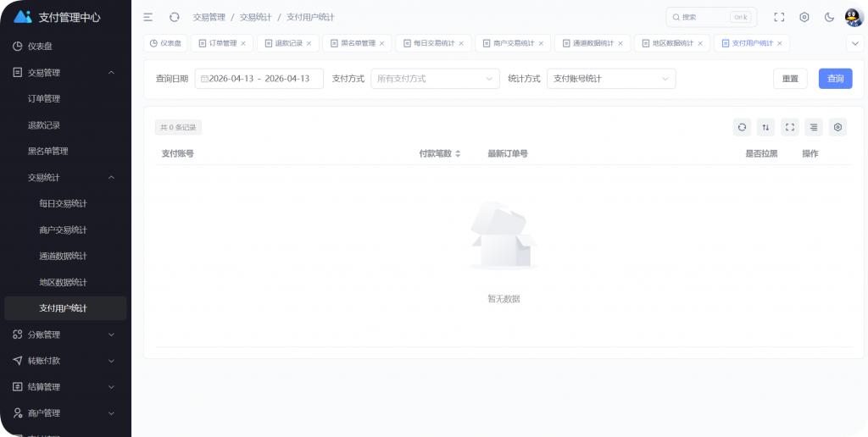The width and height of the screenshot is (868, 437).
Task: Refresh table data with toolbar refresh icon
Action: tap(742, 127)
